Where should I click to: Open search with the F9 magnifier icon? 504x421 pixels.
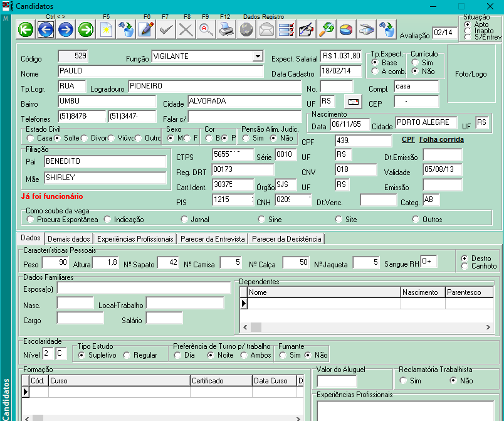(x=206, y=30)
